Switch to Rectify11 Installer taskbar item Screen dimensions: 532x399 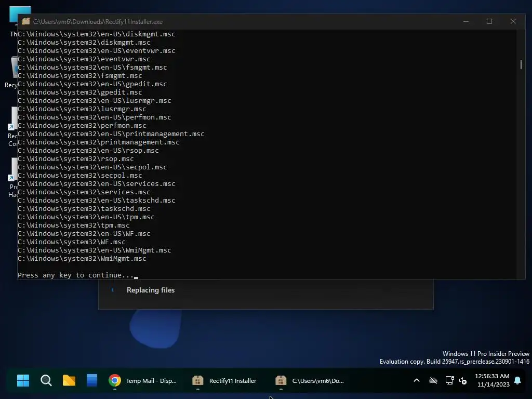[x=224, y=381]
